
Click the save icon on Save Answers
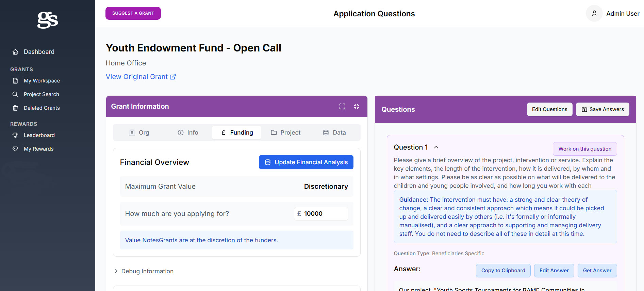coord(584,109)
